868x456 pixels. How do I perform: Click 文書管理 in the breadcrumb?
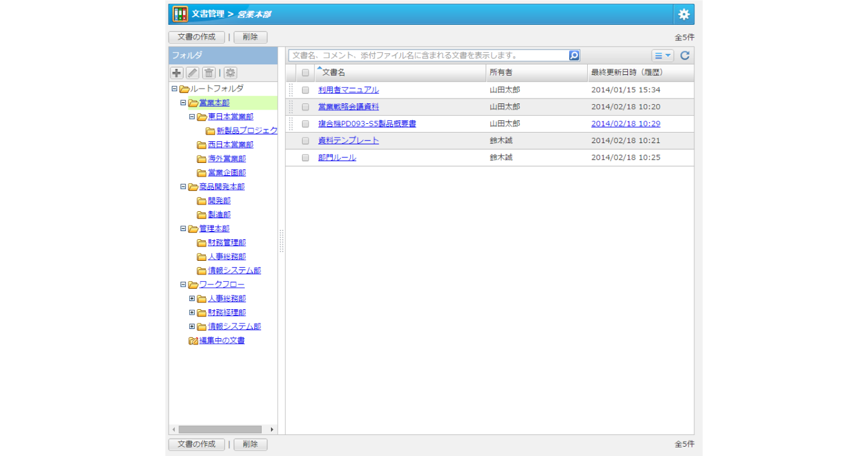208,14
